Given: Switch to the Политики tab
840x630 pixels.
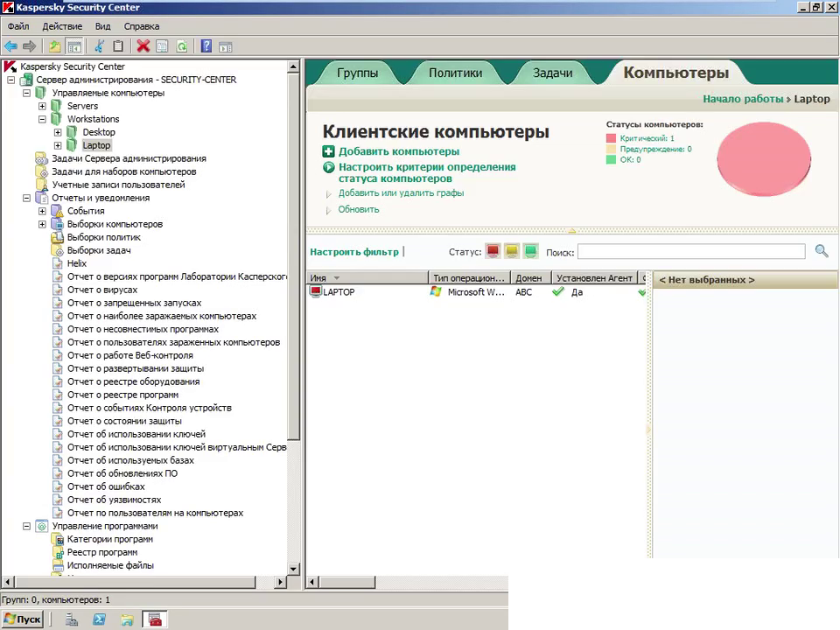Looking at the screenshot, I should coord(455,73).
